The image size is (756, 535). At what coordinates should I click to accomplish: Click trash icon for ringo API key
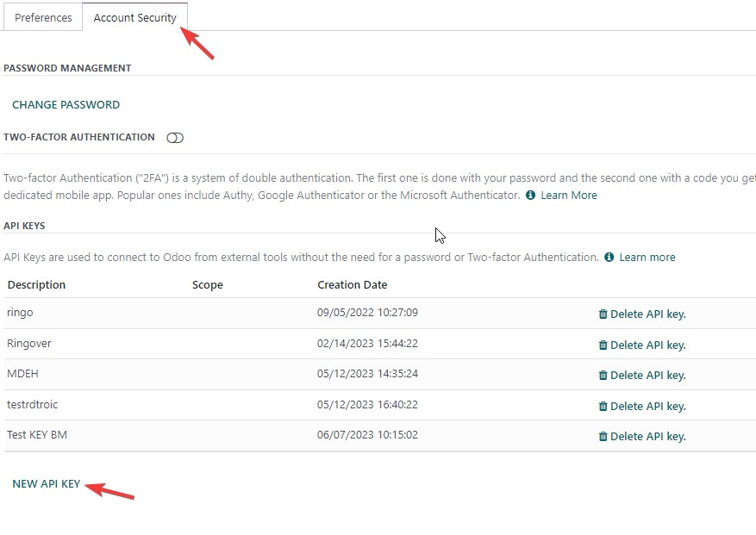(603, 314)
